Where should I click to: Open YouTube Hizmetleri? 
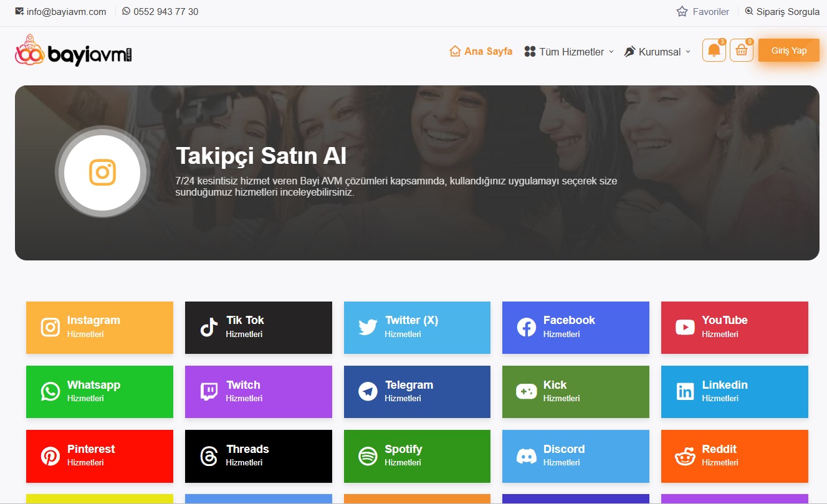coord(734,327)
